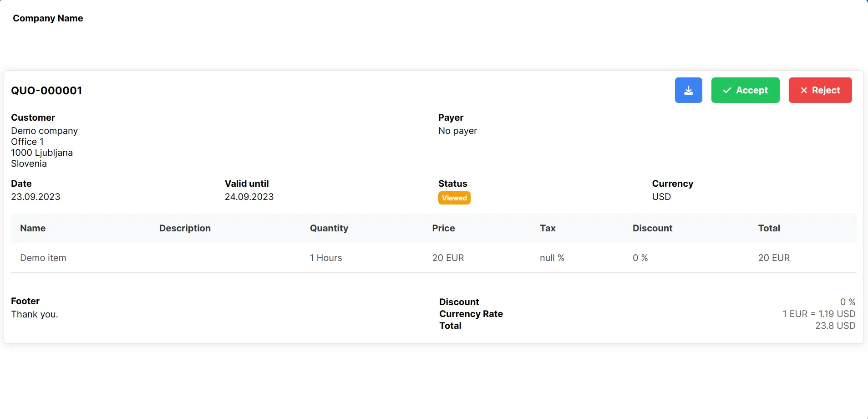Click the currency rate value 1 EUR = 1.19 USD
Viewport: 868px width, 419px height.
(818, 314)
